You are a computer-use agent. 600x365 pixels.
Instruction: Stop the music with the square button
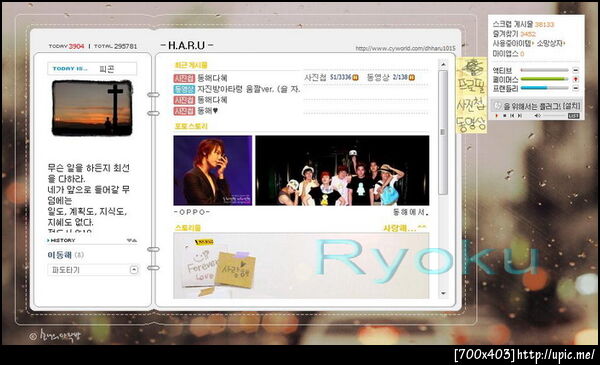click(505, 116)
